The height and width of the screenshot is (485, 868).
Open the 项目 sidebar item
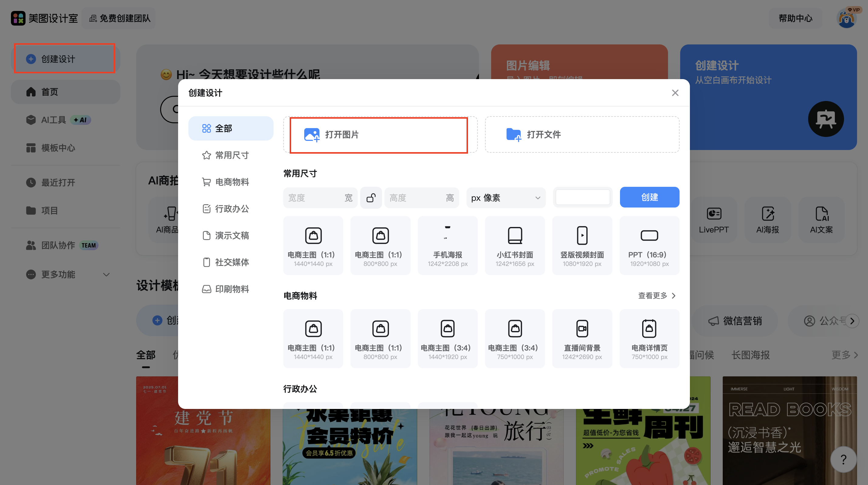point(49,211)
